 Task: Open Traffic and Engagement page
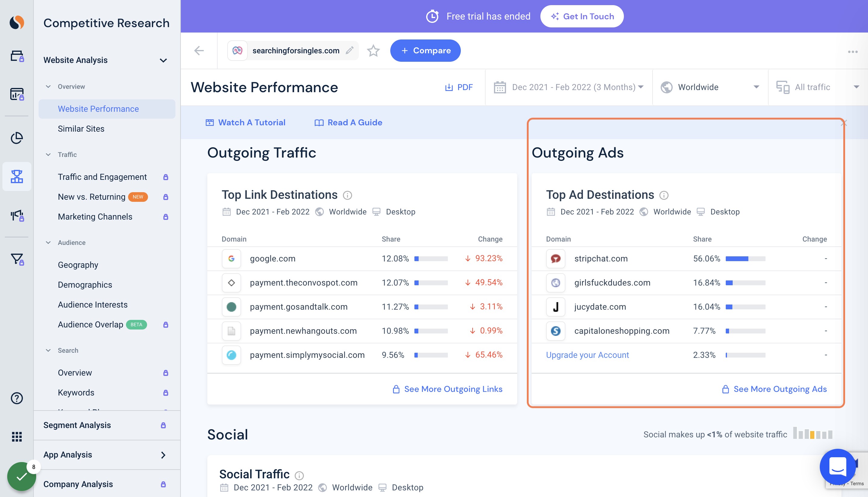(x=102, y=177)
